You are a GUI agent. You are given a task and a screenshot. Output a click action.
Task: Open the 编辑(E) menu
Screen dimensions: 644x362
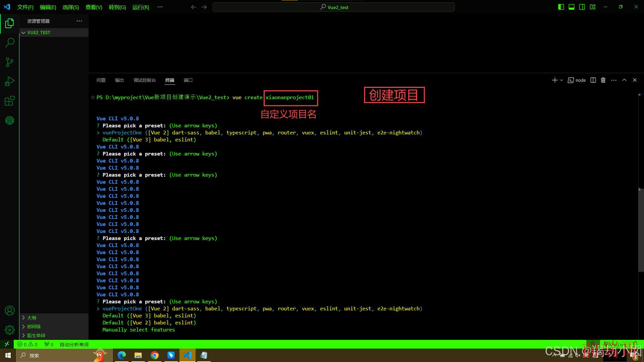pos(48,7)
